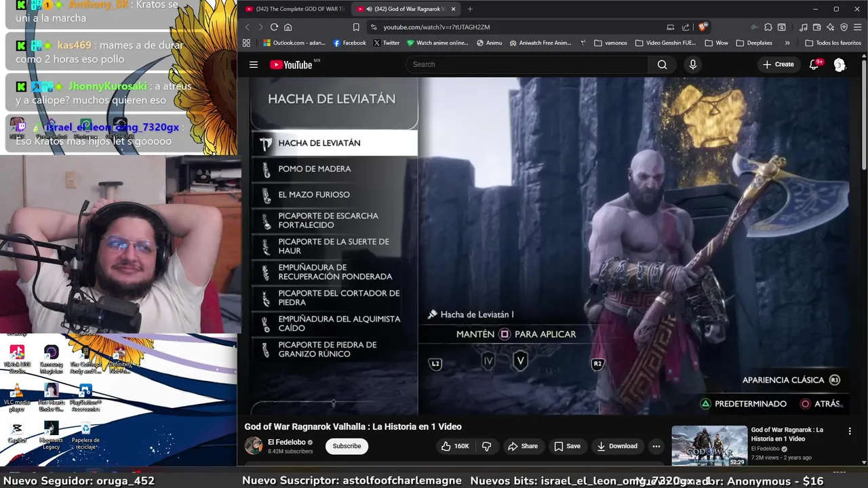Open El Fedelobo channel name link
Viewport: 868px width, 488px height.
pos(287,442)
